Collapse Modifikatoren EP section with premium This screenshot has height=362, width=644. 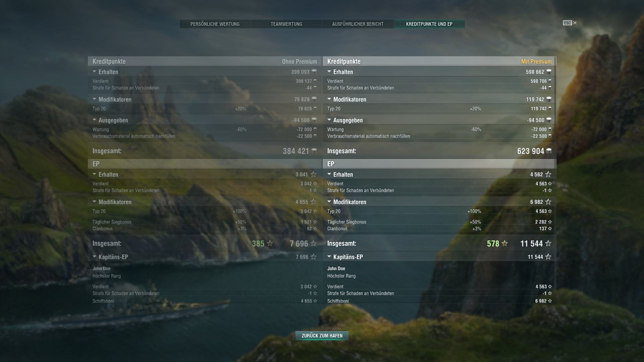[329, 202]
